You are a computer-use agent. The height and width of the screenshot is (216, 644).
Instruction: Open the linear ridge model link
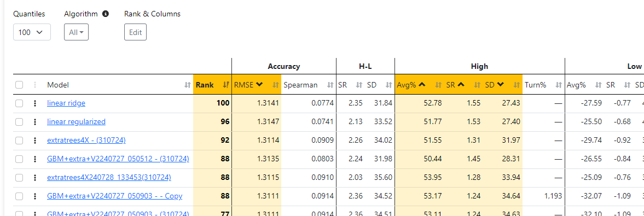66,103
